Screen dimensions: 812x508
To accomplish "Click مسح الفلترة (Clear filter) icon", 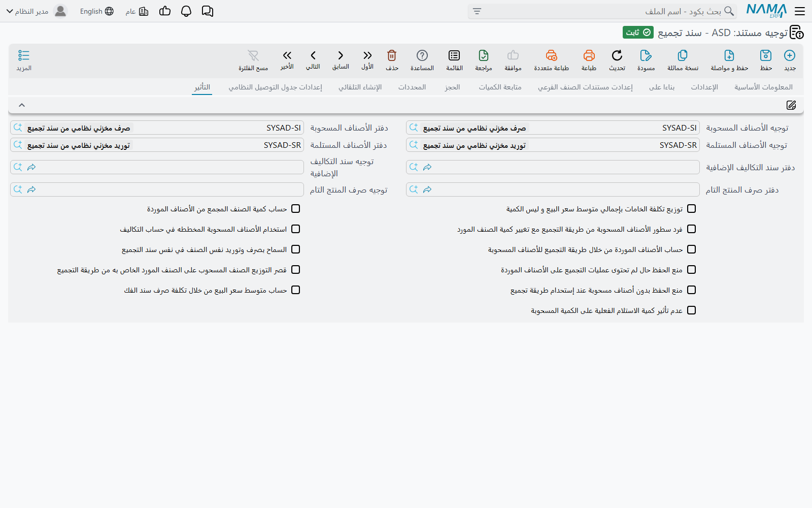I will [253, 55].
